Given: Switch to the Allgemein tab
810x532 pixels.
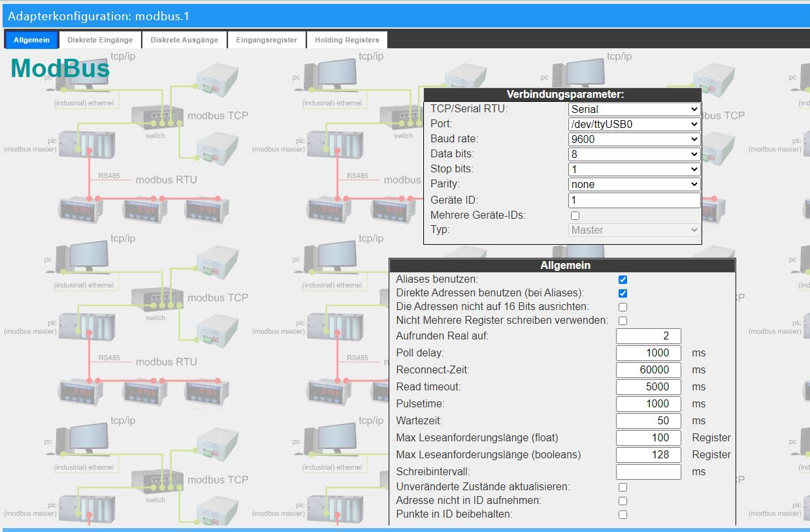Looking at the screenshot, I should [x=31, y=40].
